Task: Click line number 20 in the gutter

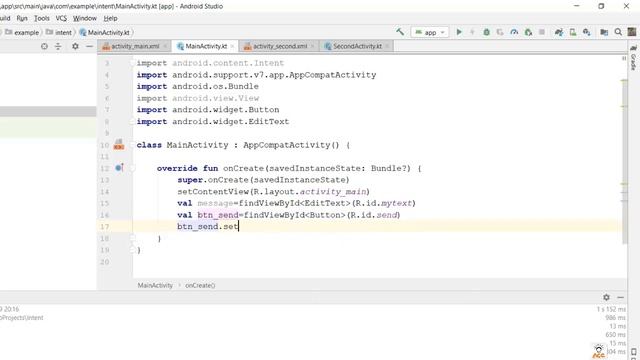Action: [x=104, y=262]
